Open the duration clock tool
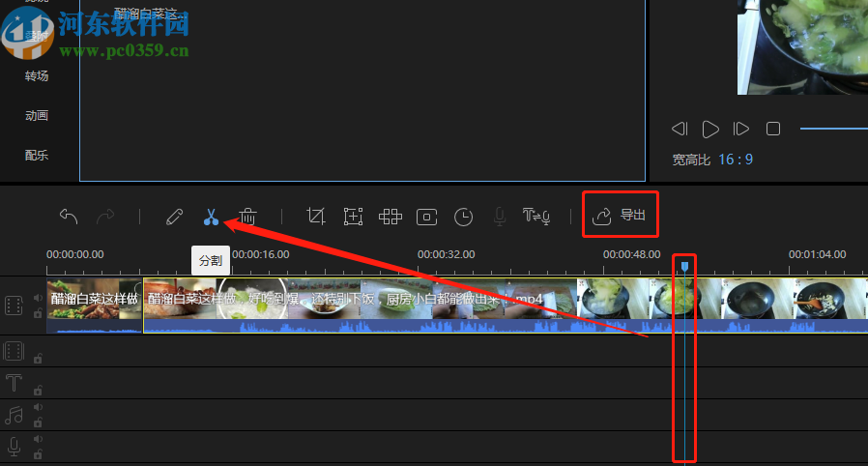The image size is (868, 466). [x=463, y=217]
